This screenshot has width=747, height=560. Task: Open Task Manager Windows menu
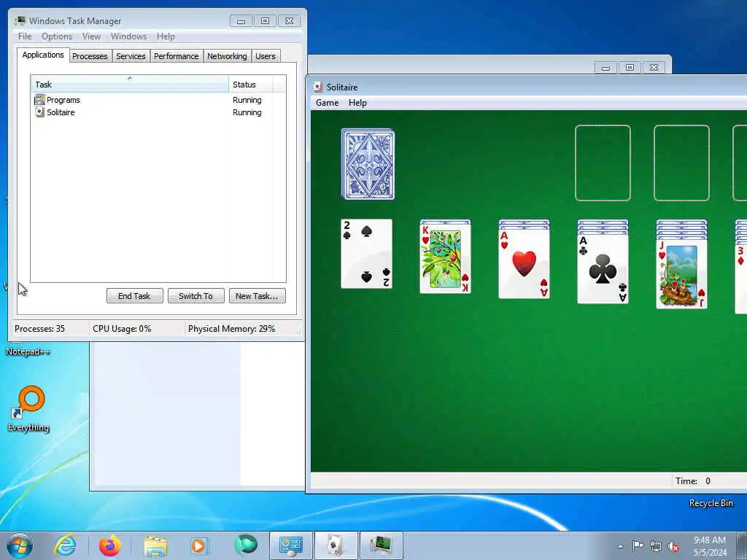coord(128,36)
